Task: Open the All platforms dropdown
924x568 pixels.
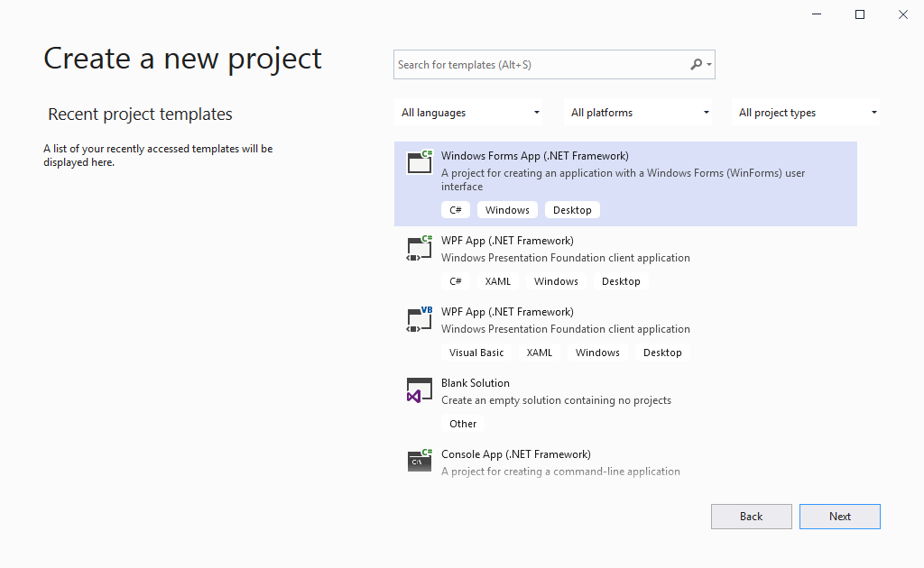Action: pos(638,113)
